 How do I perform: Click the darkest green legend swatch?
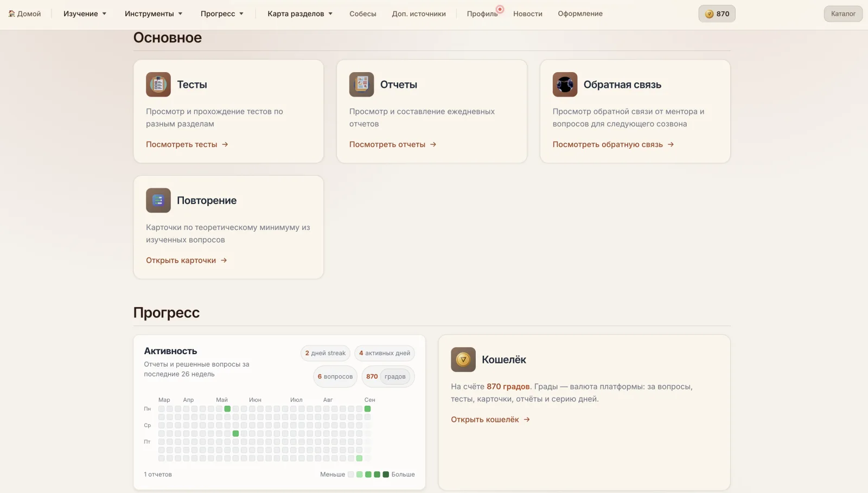tap(386, 475)
